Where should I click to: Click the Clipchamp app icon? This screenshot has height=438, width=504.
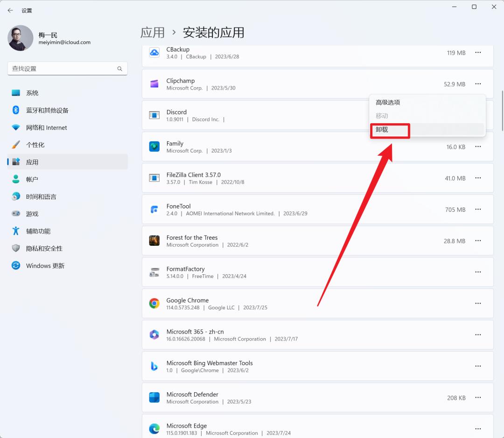(154, 84)
